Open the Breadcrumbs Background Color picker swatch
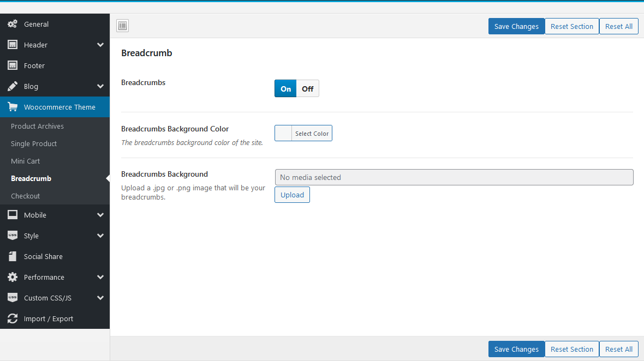 tap(283, 133)
